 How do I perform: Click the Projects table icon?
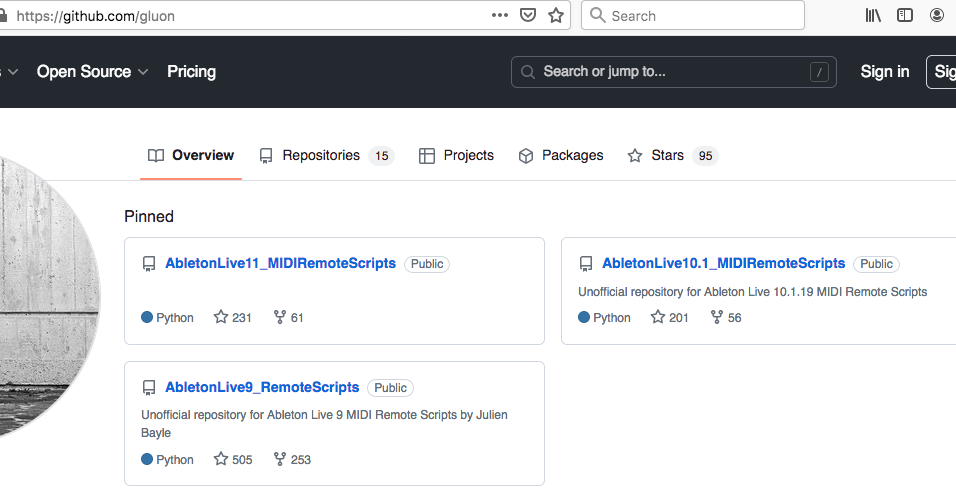coord(427,156)
